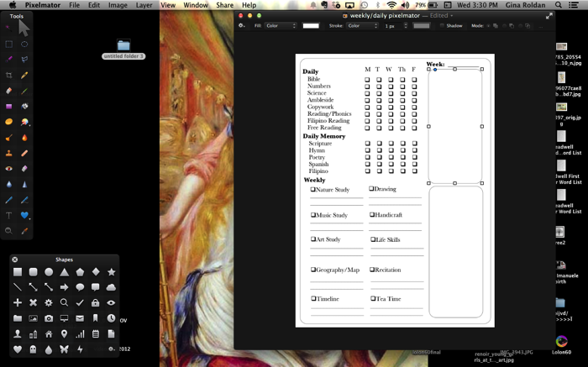The height and width of the screenshot is (367, 588).
Task: Pick the lightning bolt shape
Action: pos(81,349)
